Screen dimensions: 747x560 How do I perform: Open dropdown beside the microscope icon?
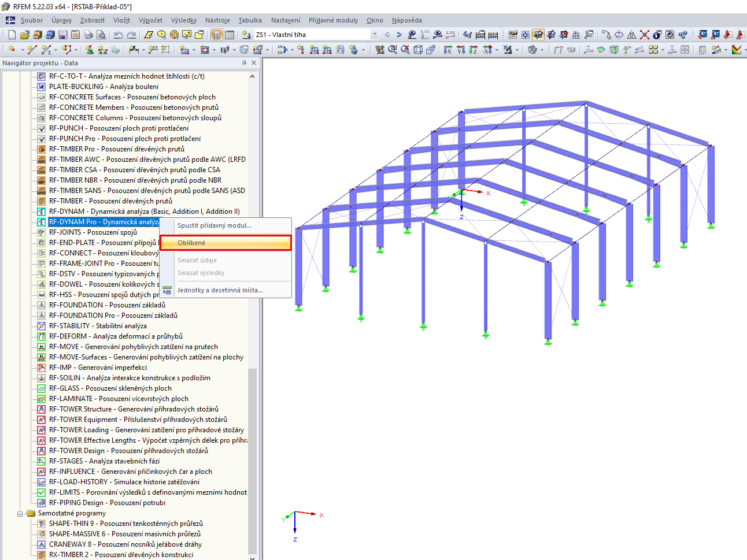517,50
